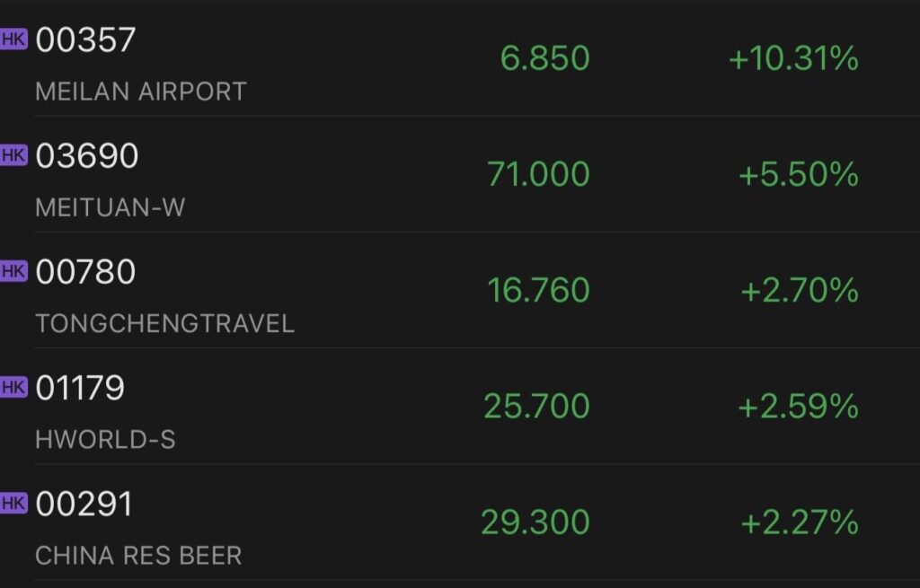Screen dimensions: 920x588
Task: Open CHINA RES BEER stock details
Action: 138,556
